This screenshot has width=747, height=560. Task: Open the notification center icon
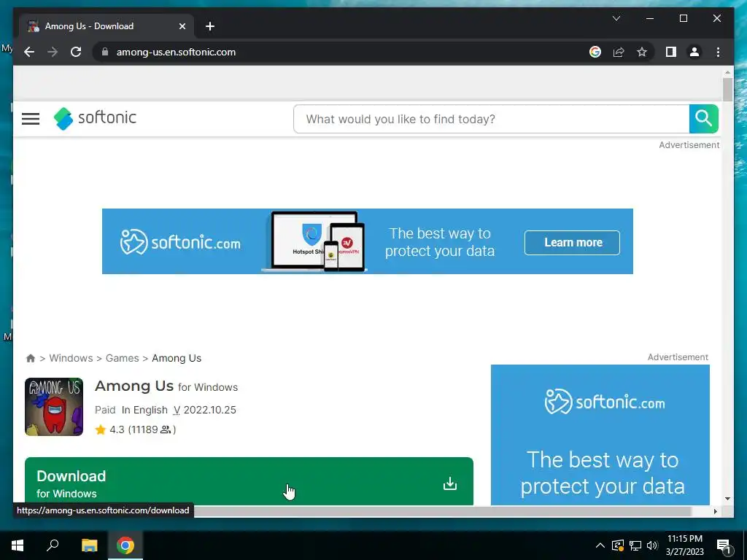click(724, 545)
